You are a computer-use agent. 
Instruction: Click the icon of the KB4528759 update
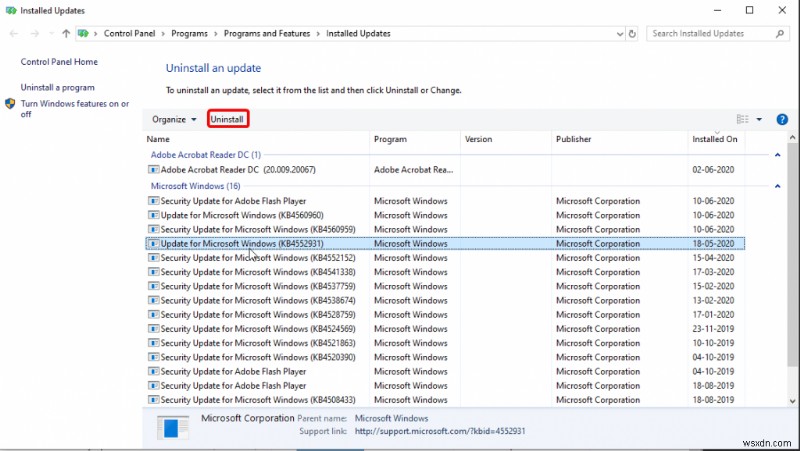pos(153,315)
